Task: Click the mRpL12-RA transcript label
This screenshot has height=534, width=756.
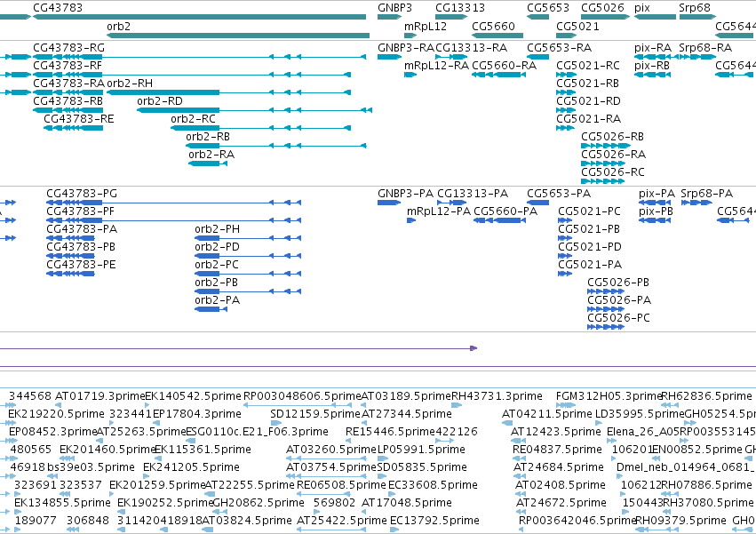Action: point(436,66)
